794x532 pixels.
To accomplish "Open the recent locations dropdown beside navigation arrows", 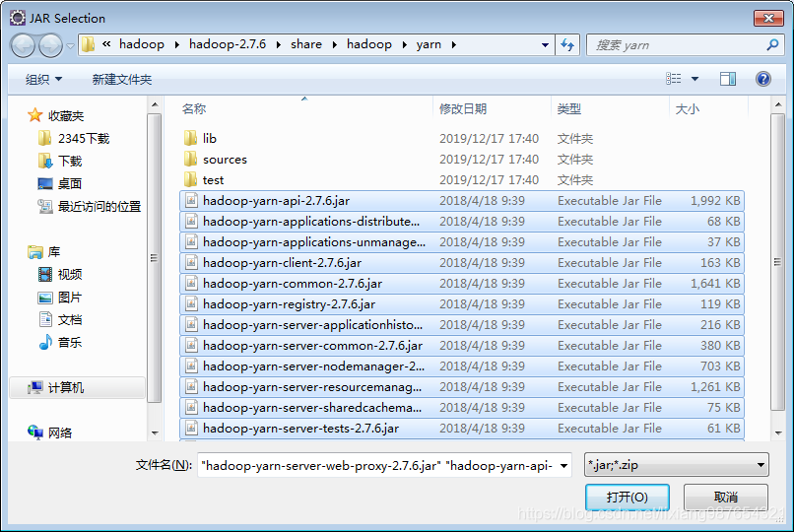I will 70,46.
